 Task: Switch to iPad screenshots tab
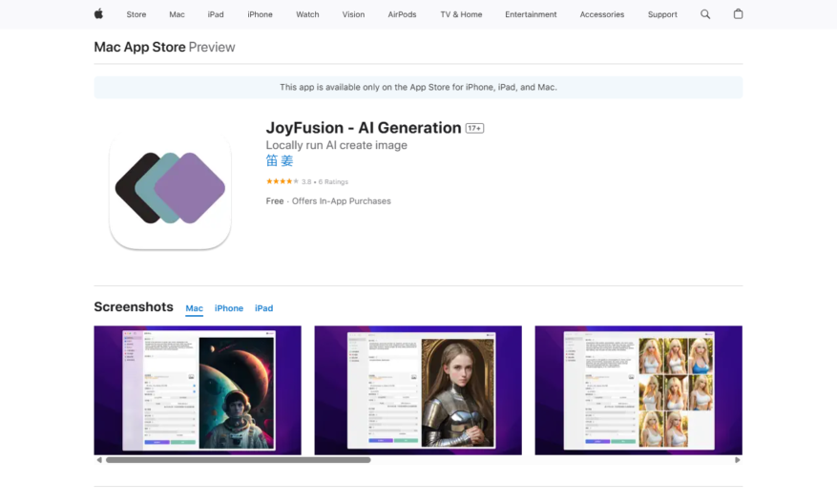[x=263, y=308]
